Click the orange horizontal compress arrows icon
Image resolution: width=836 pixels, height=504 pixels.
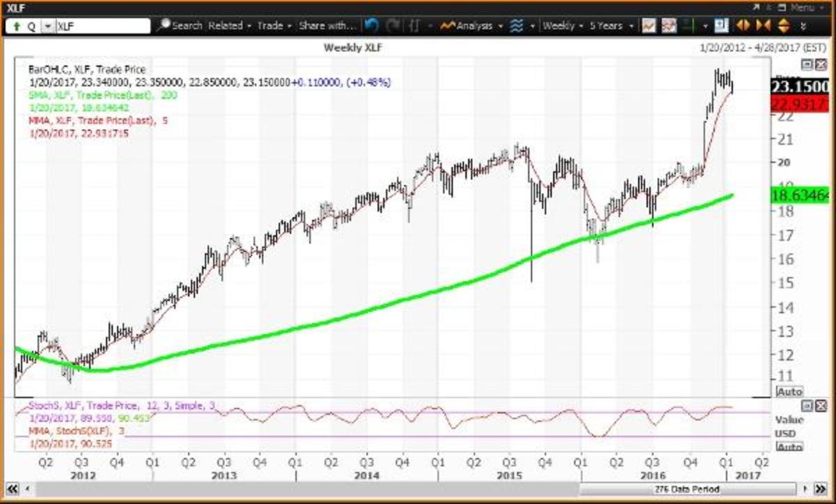tap(763, 26)
